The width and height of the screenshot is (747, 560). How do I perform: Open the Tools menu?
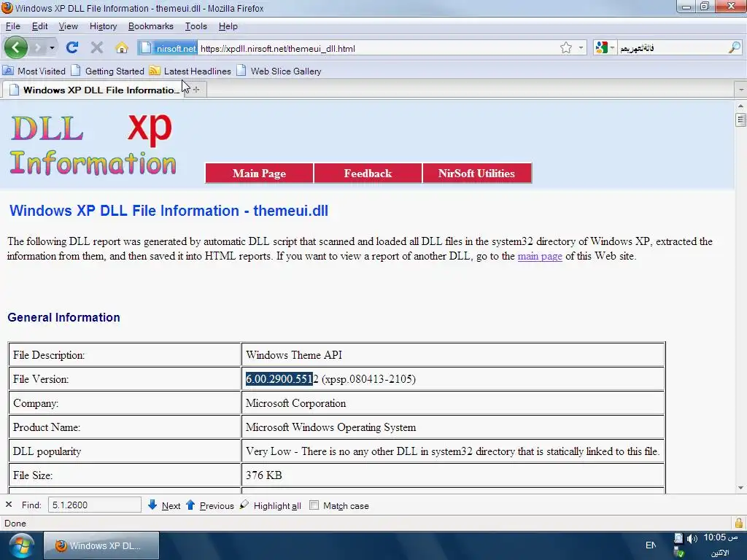[196, 26]
